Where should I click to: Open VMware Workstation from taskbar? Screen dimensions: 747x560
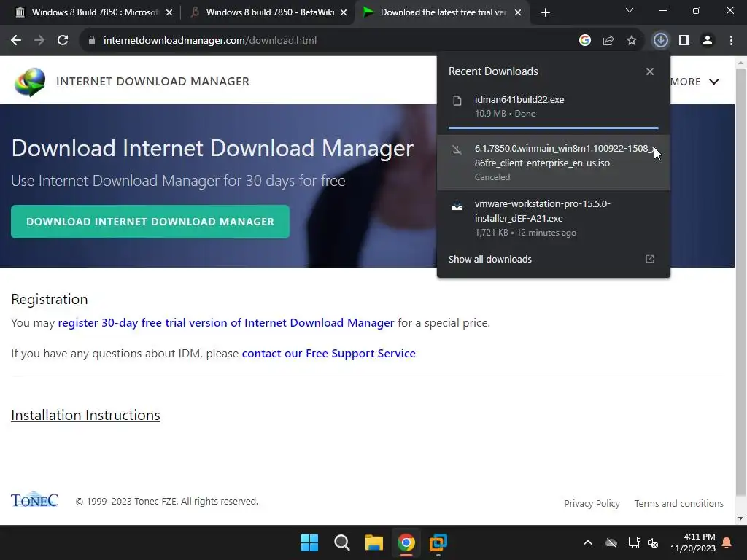tap(438, 542)
